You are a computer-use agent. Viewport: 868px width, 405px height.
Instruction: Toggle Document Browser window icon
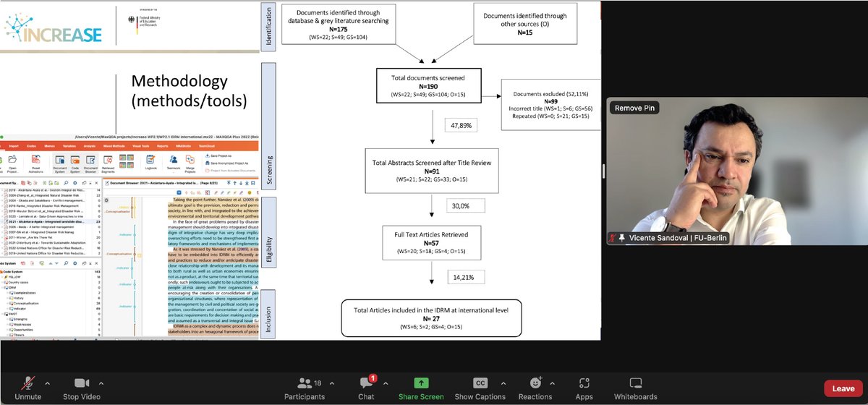[90, 163]
